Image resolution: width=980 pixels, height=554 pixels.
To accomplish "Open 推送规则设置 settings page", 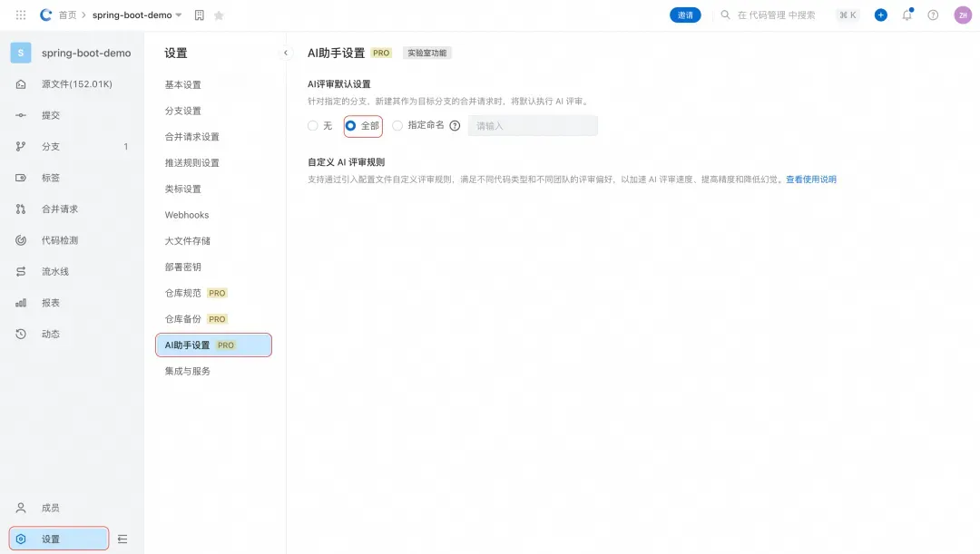I will [191, 163].
